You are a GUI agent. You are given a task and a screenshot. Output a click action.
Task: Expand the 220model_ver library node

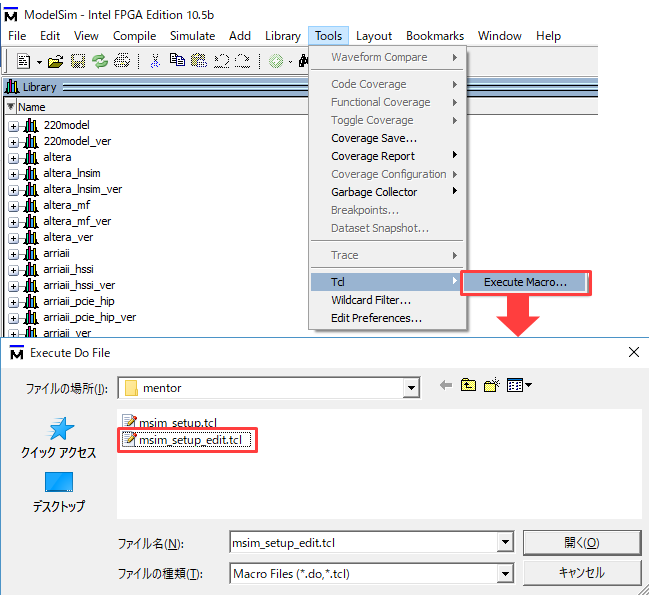pyautogui.click(x=13, y=142)
